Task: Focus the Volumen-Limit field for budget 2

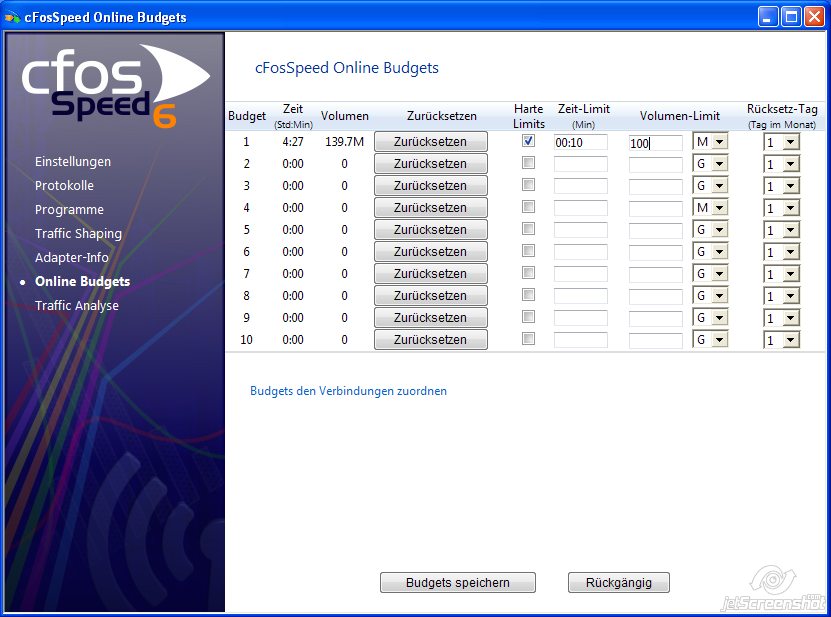Action: 656,165
